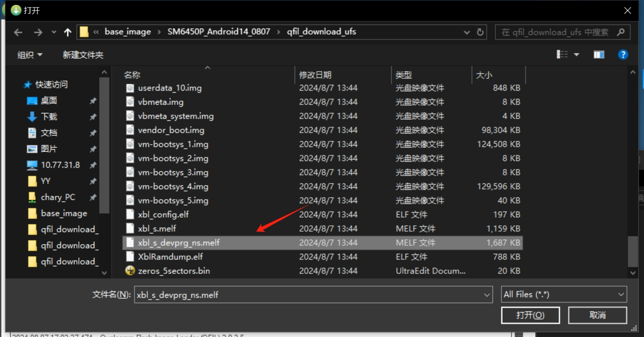
Task: Sort files by 修改日期 column
Action: tap(315, 75)
